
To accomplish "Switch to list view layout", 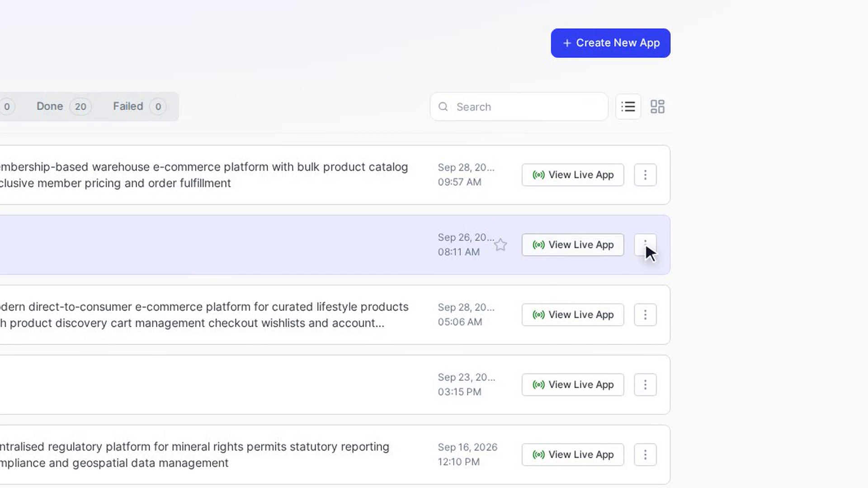I will pyautogui.click(x=628, y=107).
